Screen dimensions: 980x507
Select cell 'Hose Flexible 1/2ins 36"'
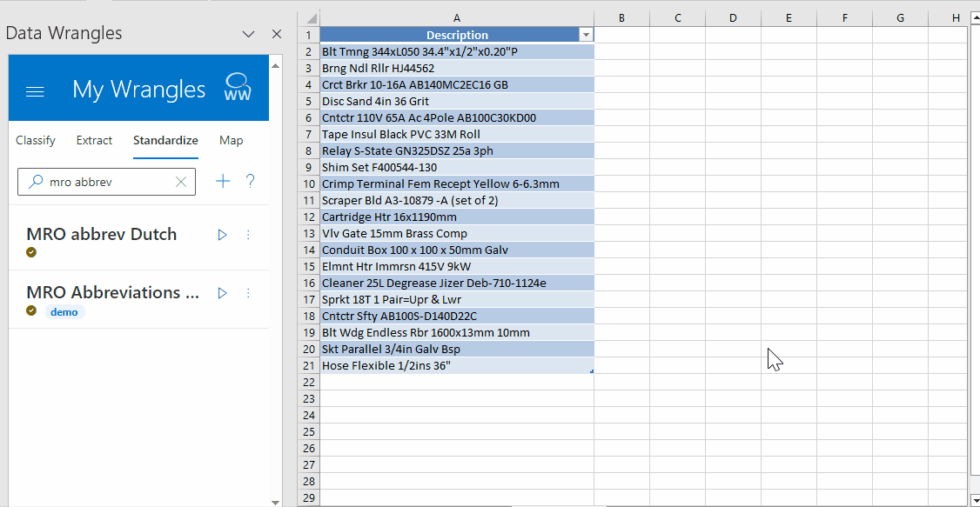point(457,366)
